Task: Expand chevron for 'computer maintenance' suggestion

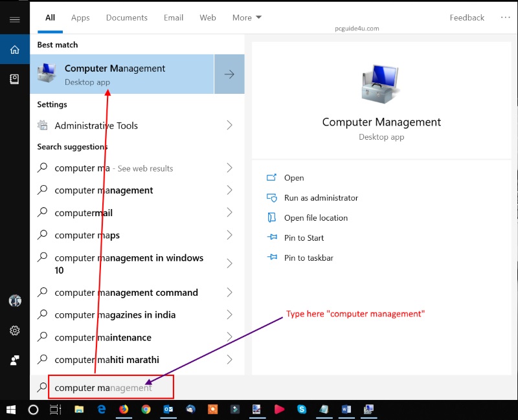Action: tap(229, 337)
